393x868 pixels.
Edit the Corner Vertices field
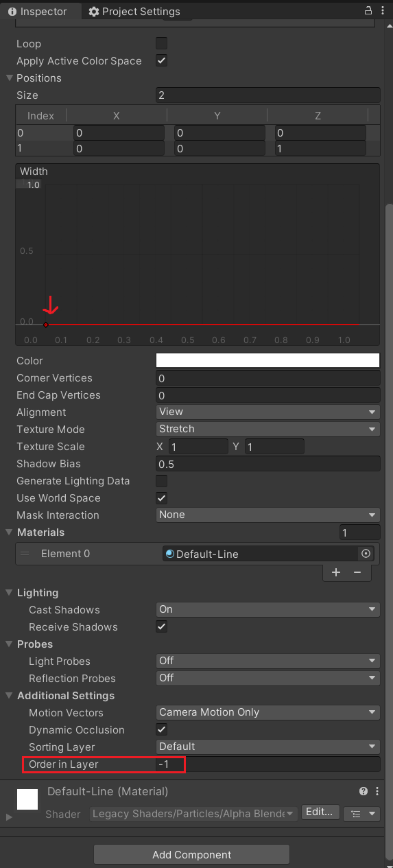coord(268,378)
